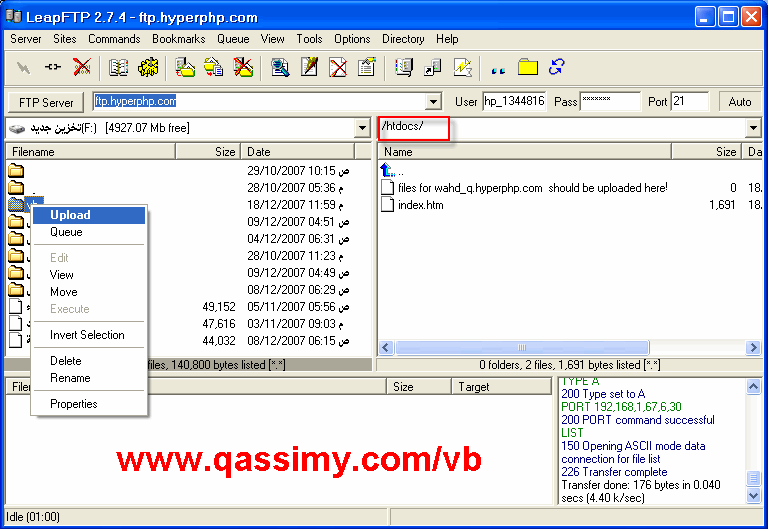Click the remote pane scroll left arrow
The image size is (768, 529).
[x=385, y=348]
